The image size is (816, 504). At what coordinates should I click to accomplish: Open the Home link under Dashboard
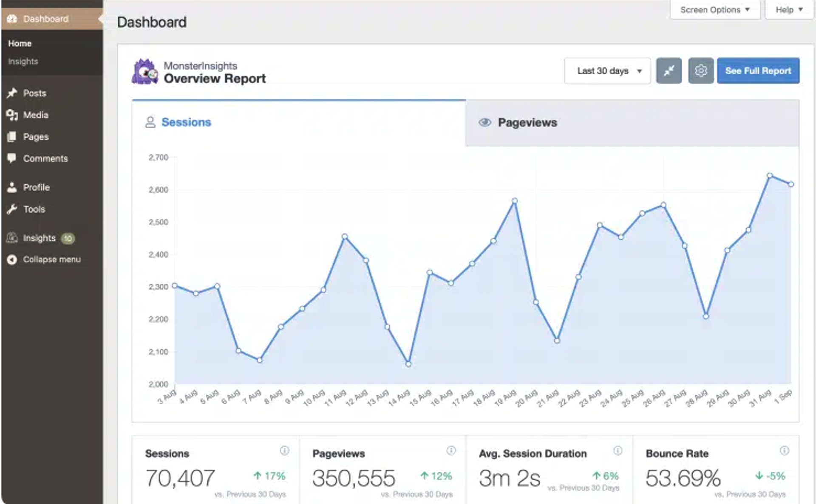tap(19, 43)
